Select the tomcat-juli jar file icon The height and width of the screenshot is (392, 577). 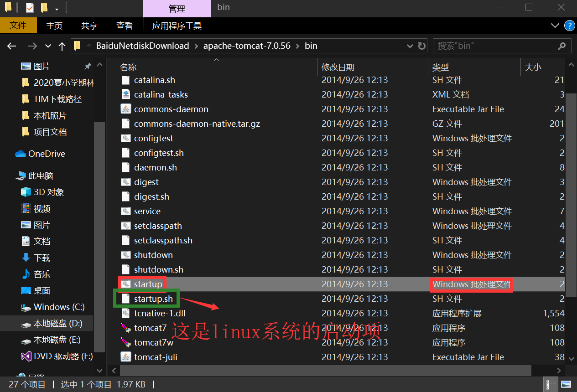[126, 357]
